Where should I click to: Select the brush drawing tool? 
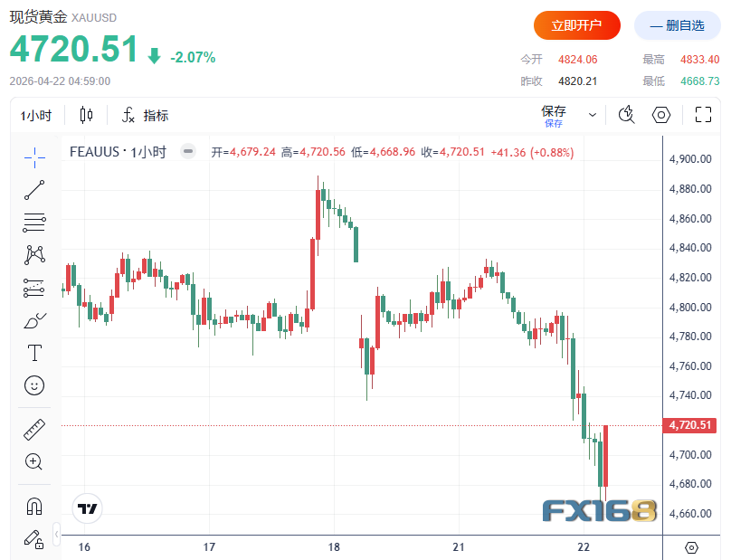(34, 320)
